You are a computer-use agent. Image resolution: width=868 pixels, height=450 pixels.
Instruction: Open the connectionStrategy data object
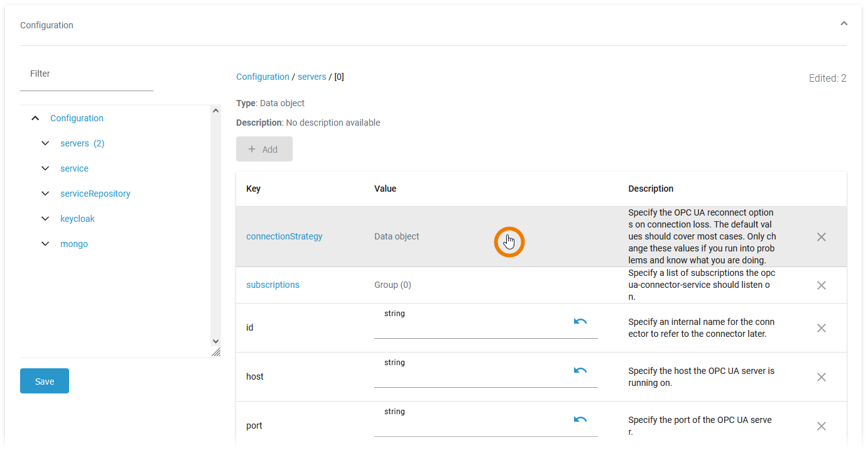pos(284,236)
